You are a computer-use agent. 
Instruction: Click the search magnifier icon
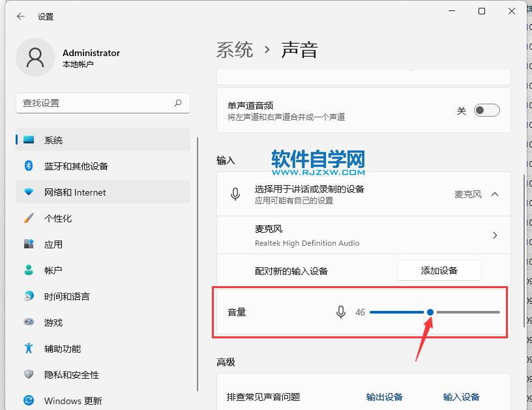(178, 103)
